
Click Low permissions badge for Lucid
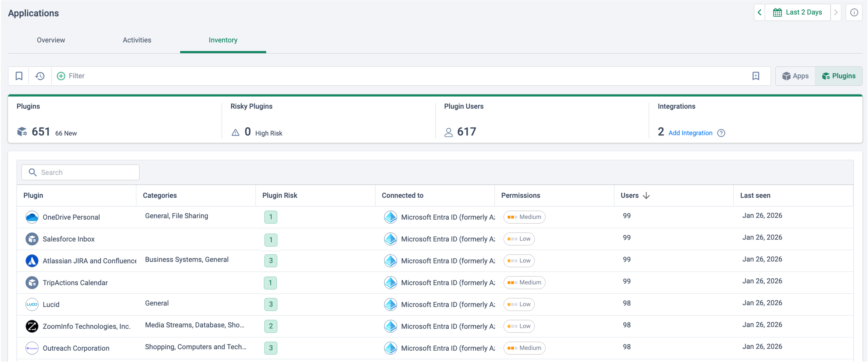519,304
